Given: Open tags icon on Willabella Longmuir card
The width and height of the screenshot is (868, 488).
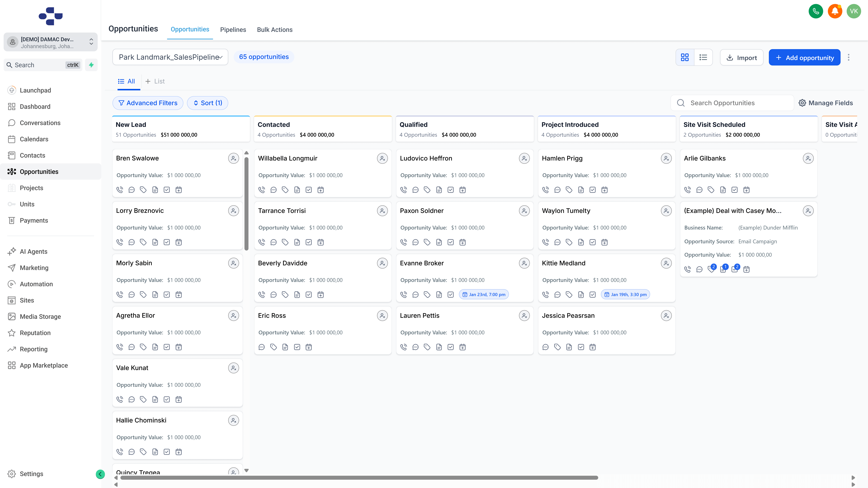Looking at the screenshot, I should click(285, 190).
